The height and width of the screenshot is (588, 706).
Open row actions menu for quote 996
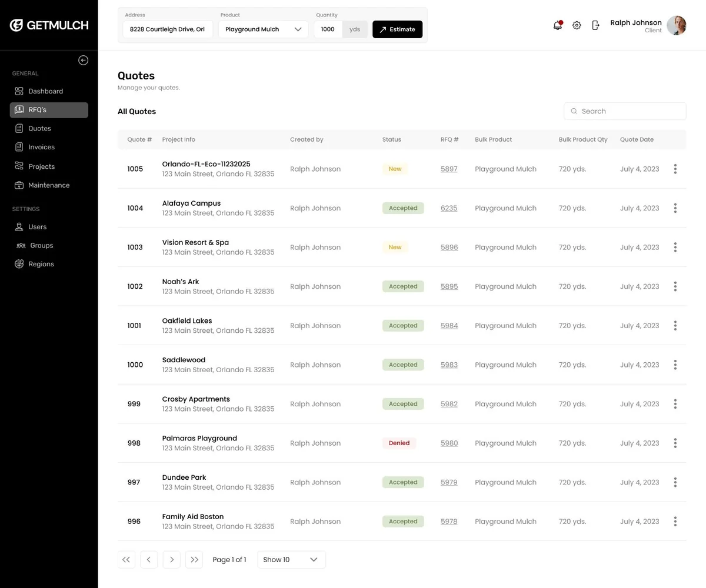tap(675, 522)
